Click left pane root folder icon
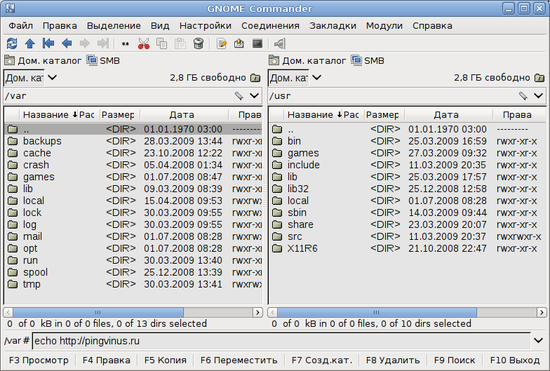550x371 pixels. pos(255,77)
